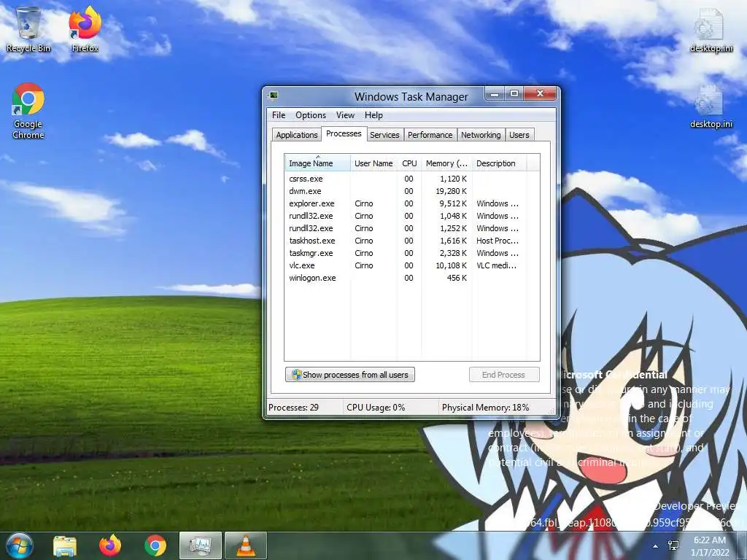Open the Google Chrome desktop shortcut

28,111
